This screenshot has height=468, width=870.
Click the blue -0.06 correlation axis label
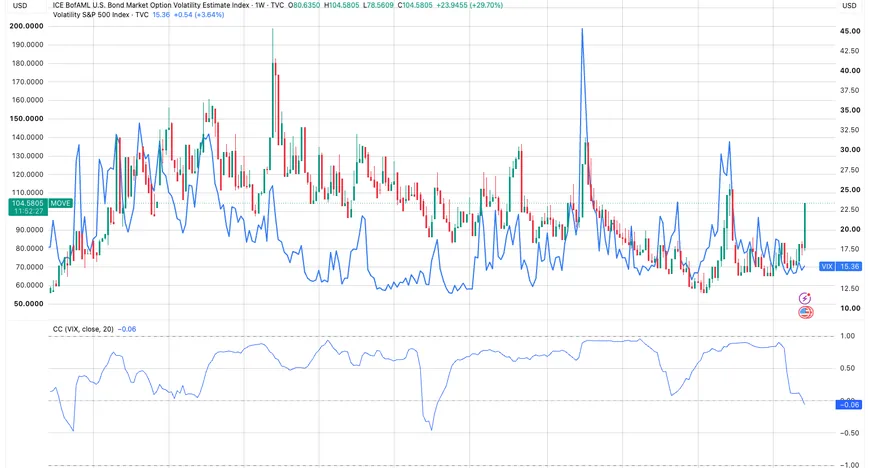pyautogui.click(x=849, y=405)
